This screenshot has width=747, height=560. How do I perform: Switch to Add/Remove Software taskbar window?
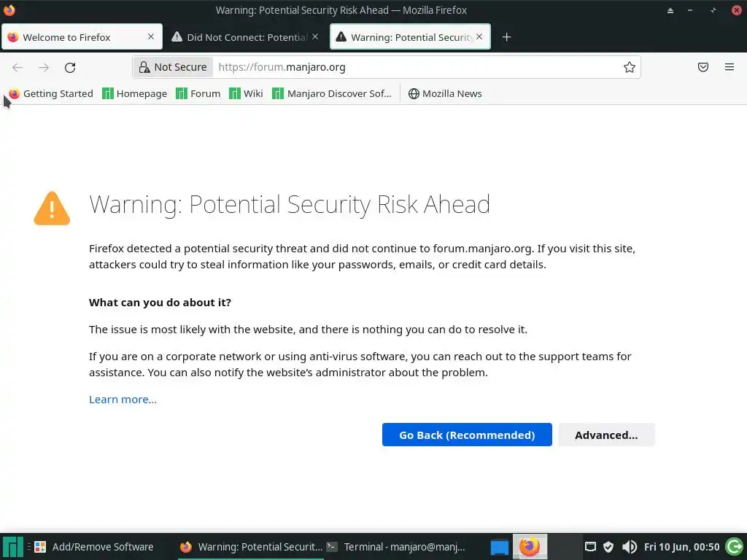(94, 547)
